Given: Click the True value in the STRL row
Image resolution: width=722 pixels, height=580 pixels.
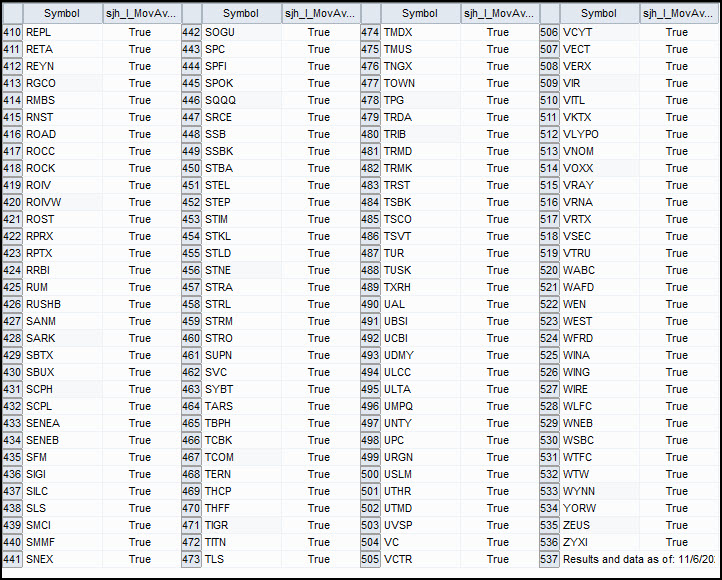Looking at the screenshot, I should coord(319,304).
